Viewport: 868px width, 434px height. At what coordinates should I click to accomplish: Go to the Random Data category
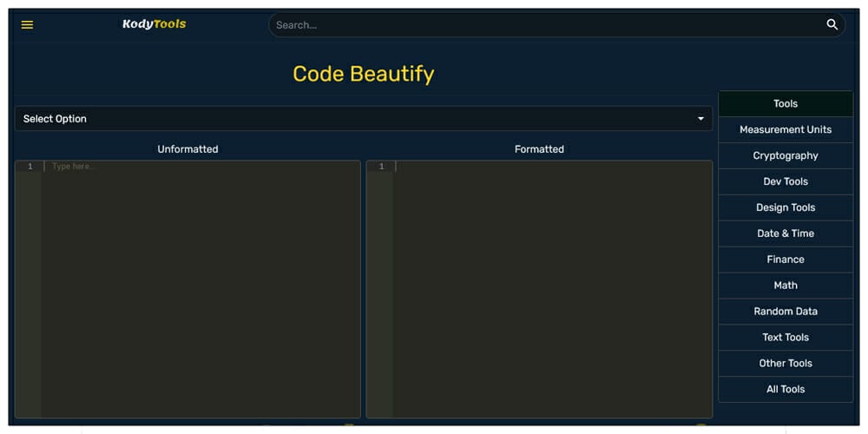pos(786,311)
